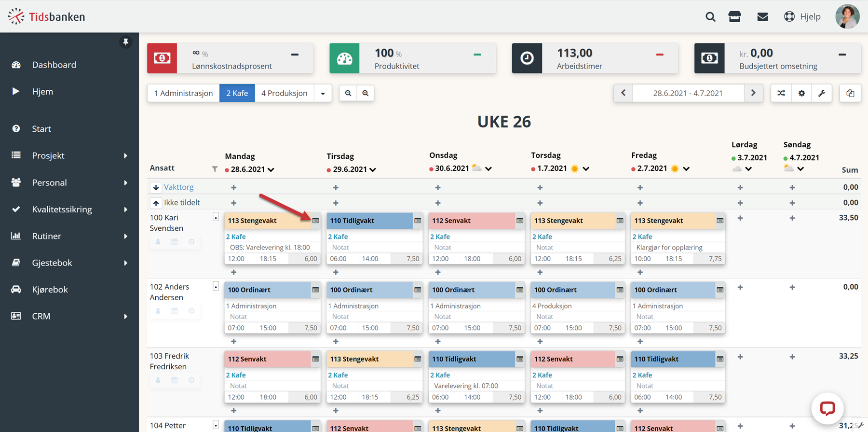Image resolution: width=868 pixels, height=432 pixels.
Task: Open details icon on Kari's Monday Stengevakt
Action: [x=315, y=221]
